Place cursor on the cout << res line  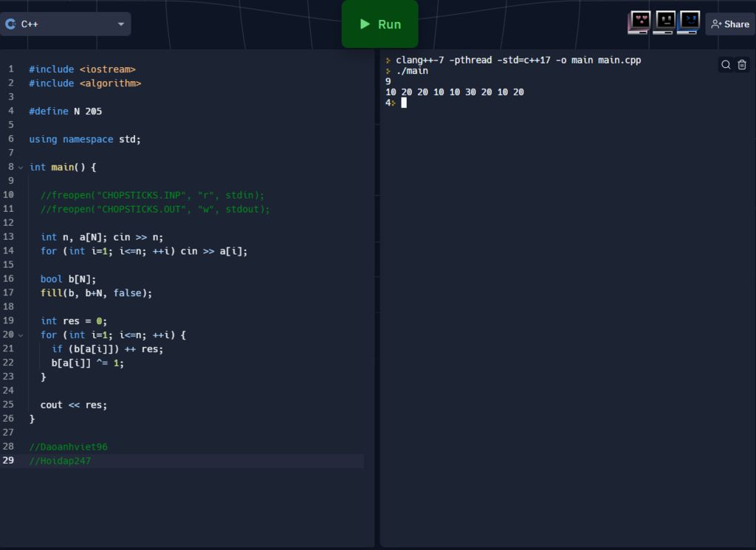[x=74, y=405]
